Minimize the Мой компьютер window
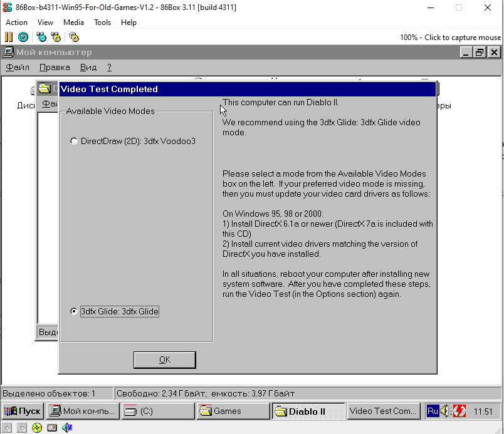The height and width of the screenshot is (434, 504). (x=466, y=52)
